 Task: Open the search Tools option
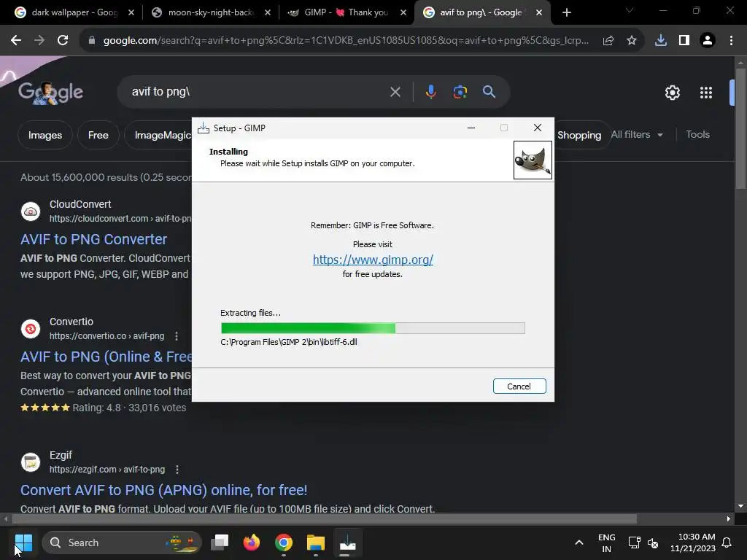click(x=697, y=135)
